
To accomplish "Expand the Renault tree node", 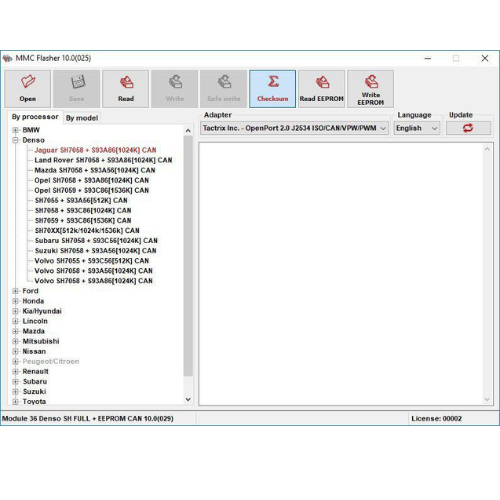I will pos(15,371).
